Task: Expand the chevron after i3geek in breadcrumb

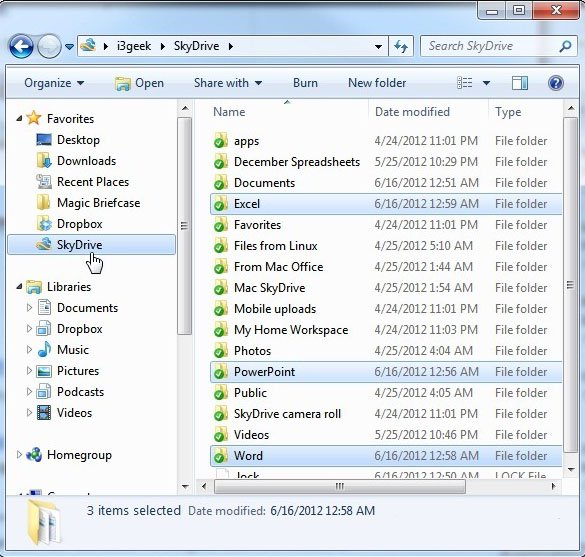Action: pyautogui.click(x=163, y=46)
